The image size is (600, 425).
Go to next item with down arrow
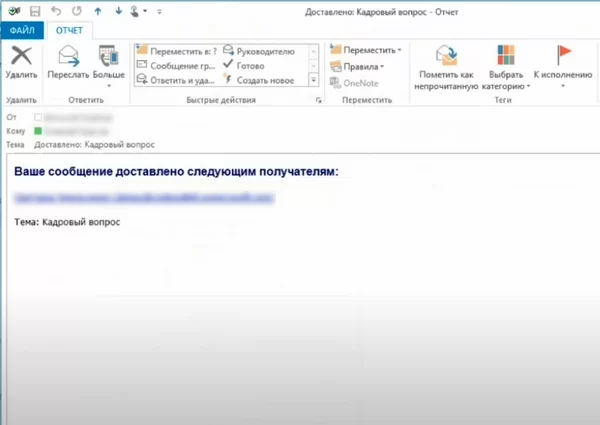coord(118,11)
